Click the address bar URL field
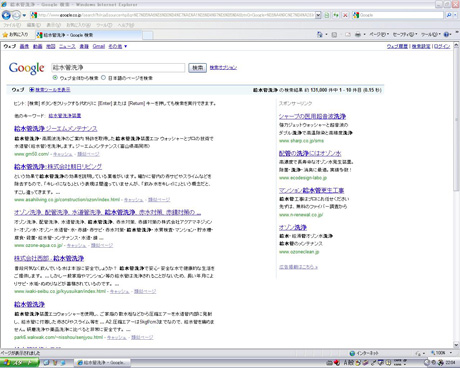Screen dimensions: 460x368 point(173,15)
